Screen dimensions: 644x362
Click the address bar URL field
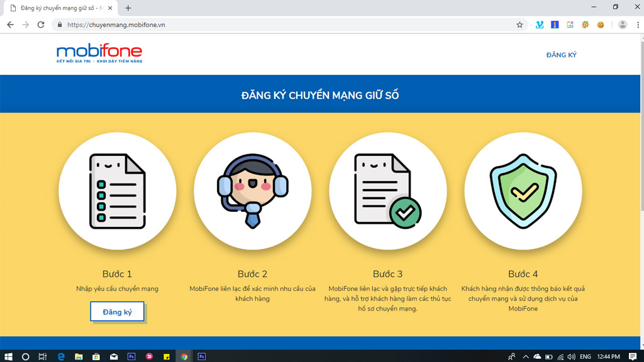(x=283, y=25)
